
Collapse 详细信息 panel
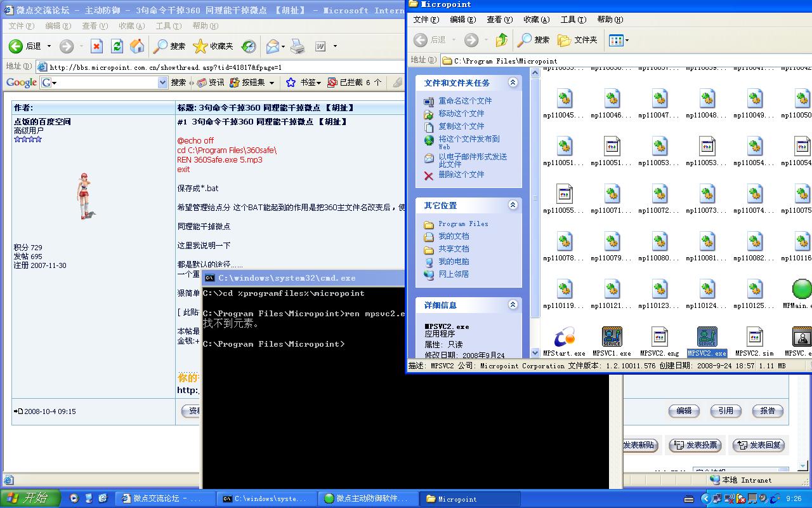(513, 305)
